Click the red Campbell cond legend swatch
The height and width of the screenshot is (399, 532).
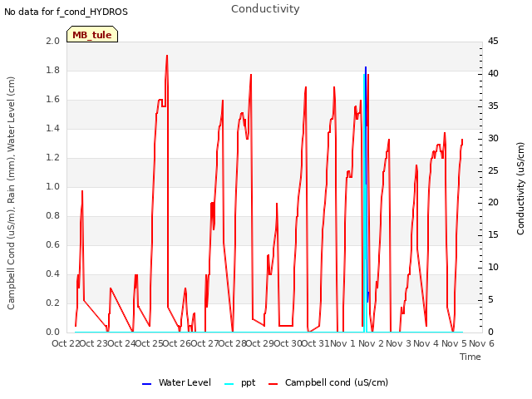click(x=273, y=384)
